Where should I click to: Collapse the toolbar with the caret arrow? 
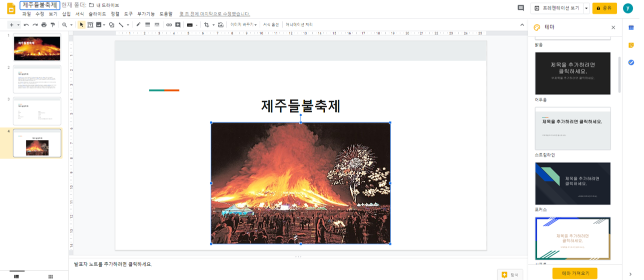pyautogui.click(x=522, y=24)
